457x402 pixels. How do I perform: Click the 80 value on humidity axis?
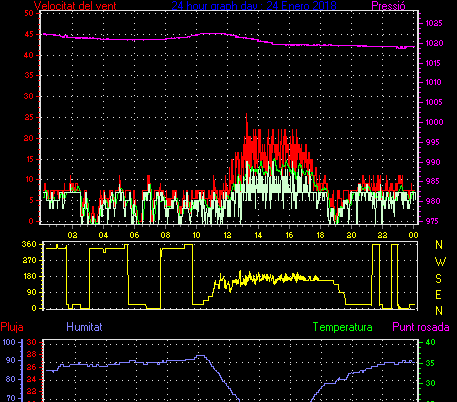click(10, 379)
